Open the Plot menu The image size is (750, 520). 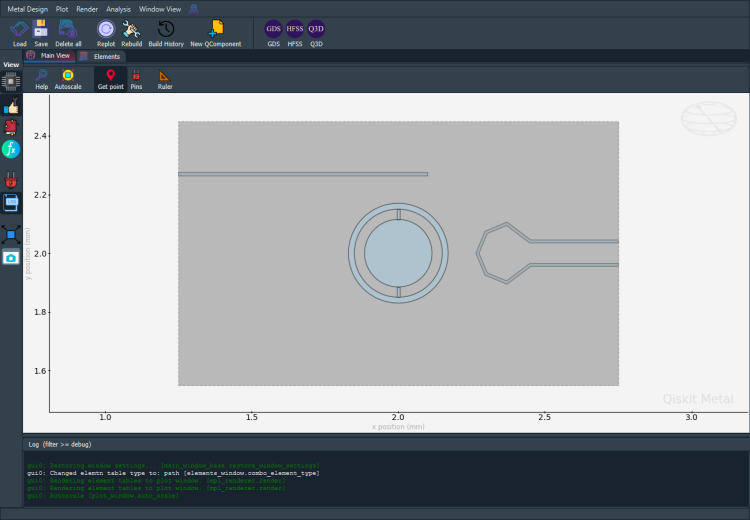[62, 9]
